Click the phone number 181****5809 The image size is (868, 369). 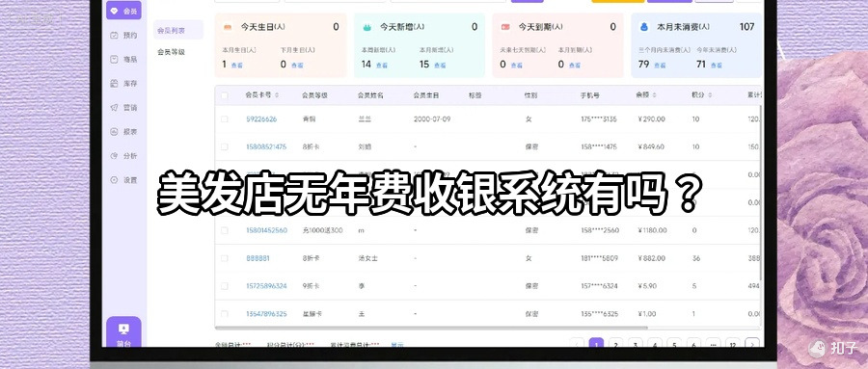click(599, 258)
